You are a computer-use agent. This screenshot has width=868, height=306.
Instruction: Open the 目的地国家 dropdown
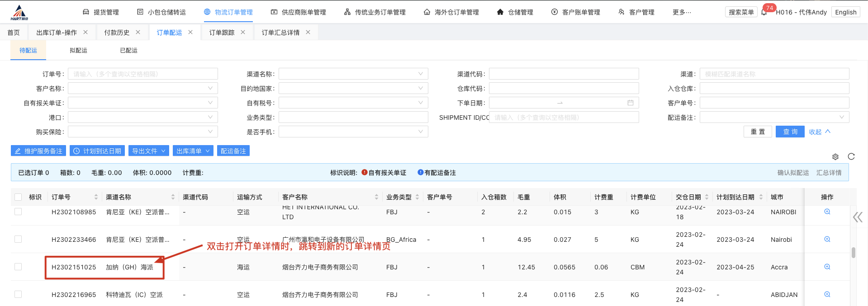[x=353, y=88]
